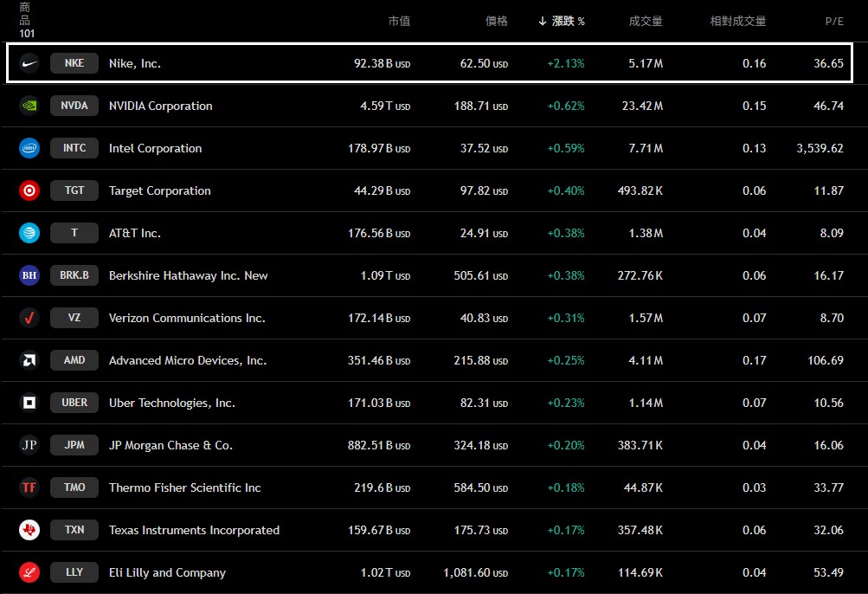Click the AT&T globe logo icon

[x=29, y=233]
